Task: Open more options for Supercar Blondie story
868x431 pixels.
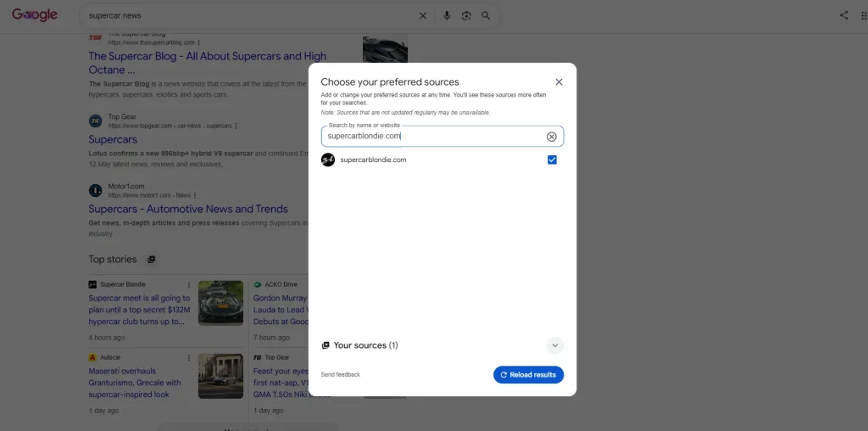Action: point(189,285)
